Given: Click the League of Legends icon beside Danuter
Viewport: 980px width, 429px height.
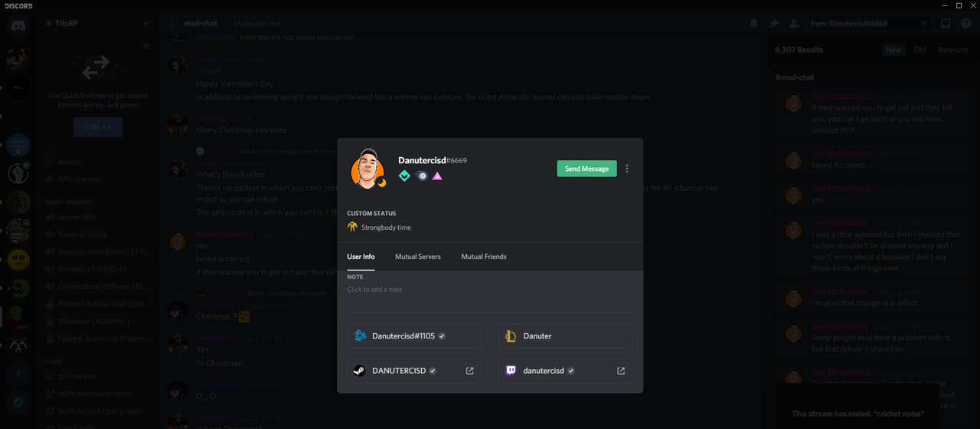Looking at the screenshot, I should [511, 336].
